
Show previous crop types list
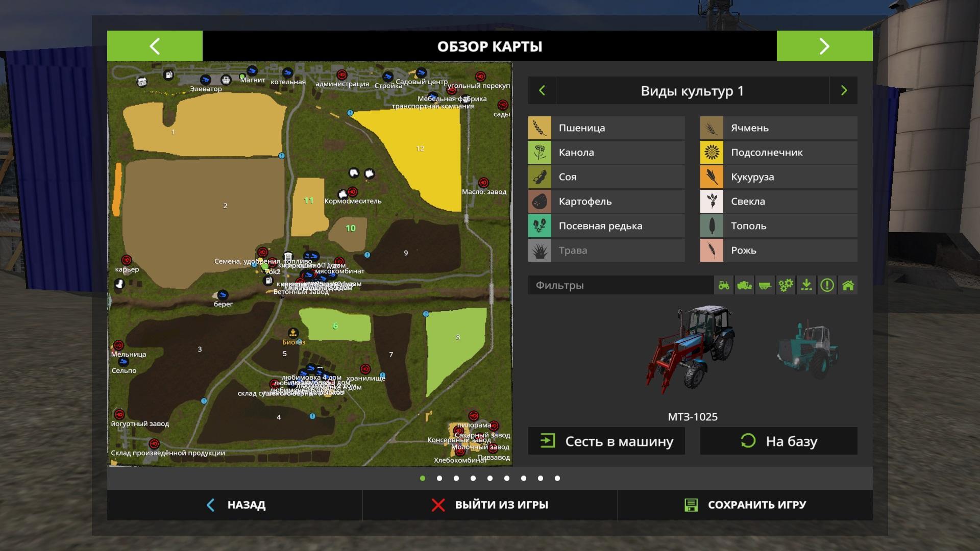coord(542,91)
